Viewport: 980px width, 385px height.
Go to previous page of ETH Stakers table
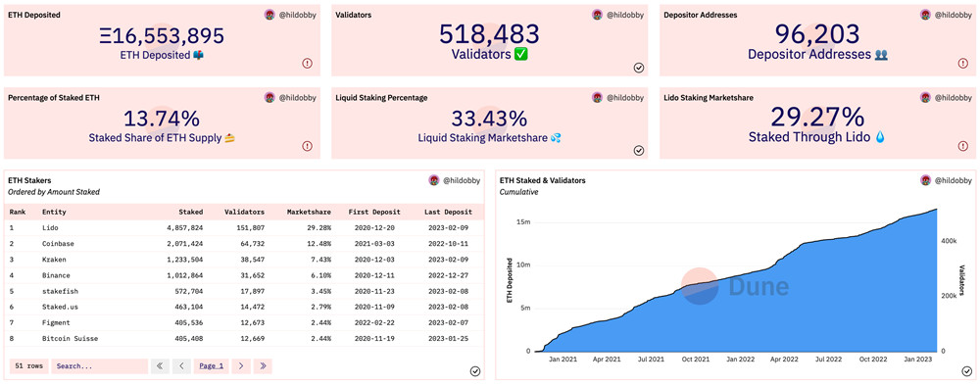click(181, 366)
